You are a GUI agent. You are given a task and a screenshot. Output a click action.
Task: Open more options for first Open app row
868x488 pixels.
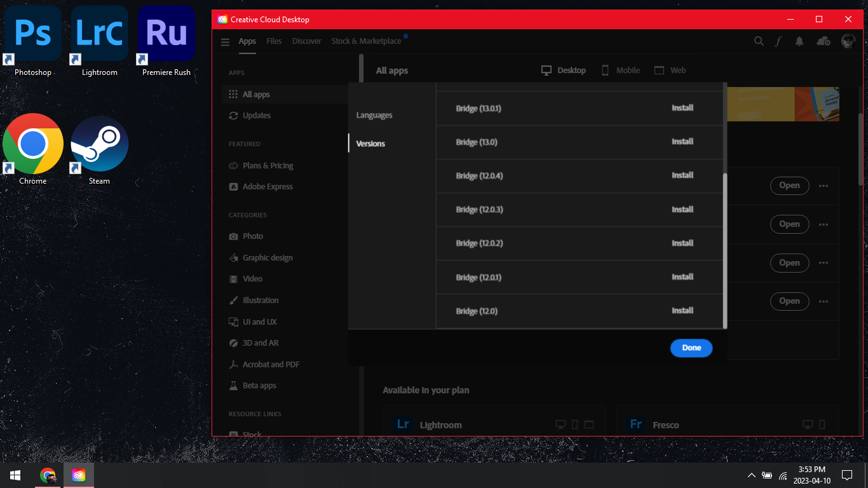click(x=824, y=186)
